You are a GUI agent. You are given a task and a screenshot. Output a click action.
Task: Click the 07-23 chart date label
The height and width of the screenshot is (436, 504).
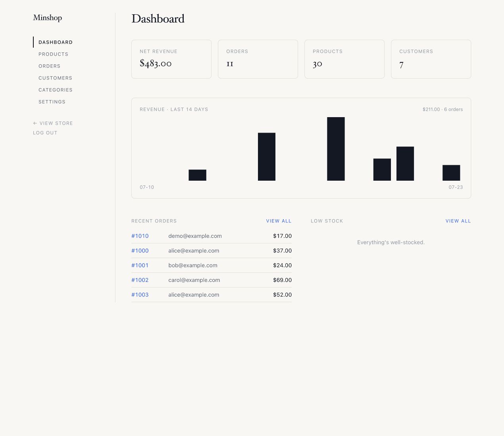[x=456, y=187]
